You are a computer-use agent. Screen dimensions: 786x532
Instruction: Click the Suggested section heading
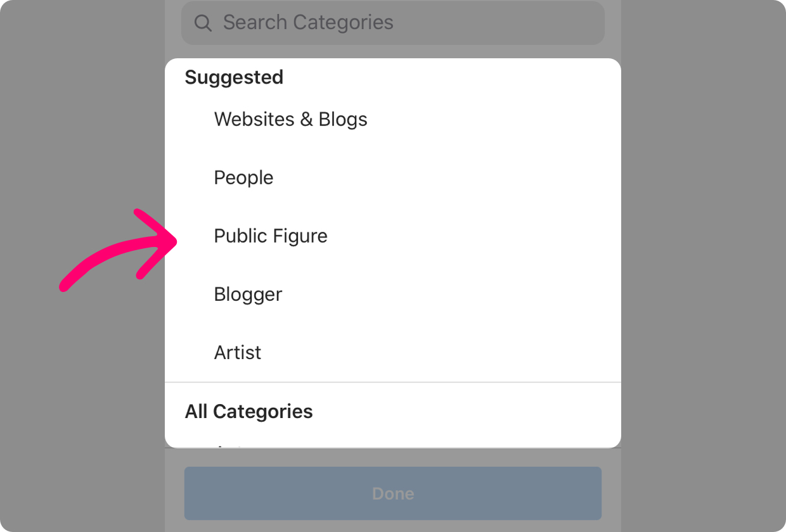pyautogui.click(x=234, y=77)
